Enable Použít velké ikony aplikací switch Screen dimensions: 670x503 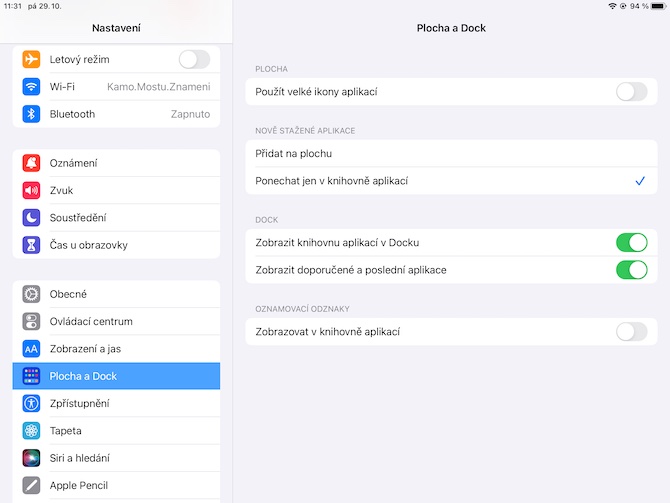631,92
